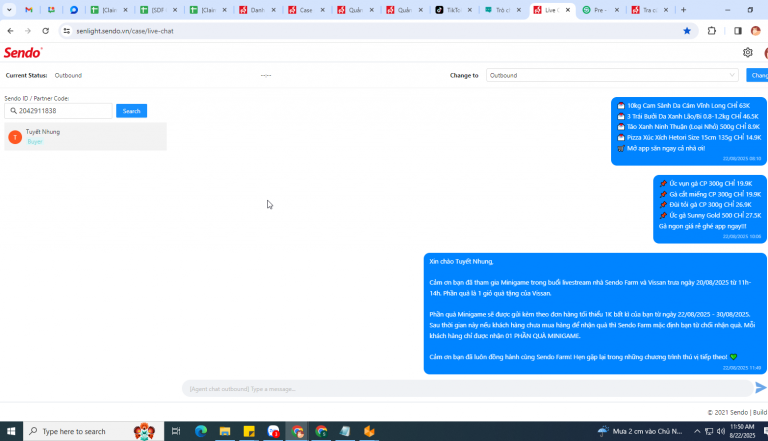Screen dimensions: 768x441
Task: Open the Windows Start menu
Action: click(x=11, y=431)
